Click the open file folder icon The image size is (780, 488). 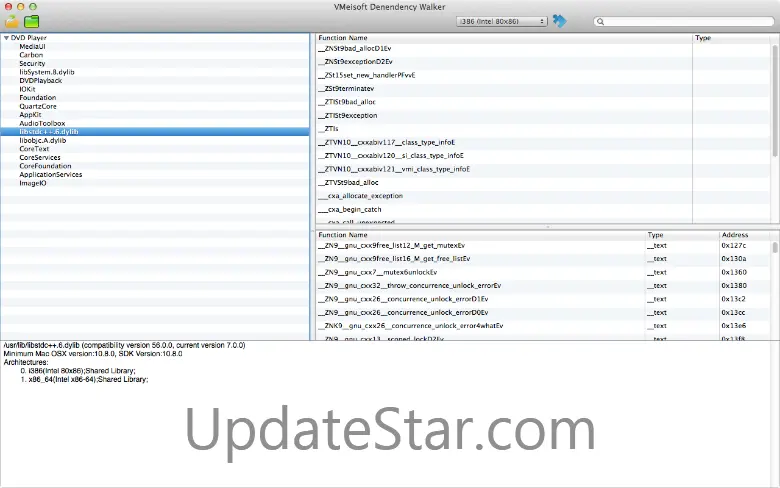pos(11,21)
